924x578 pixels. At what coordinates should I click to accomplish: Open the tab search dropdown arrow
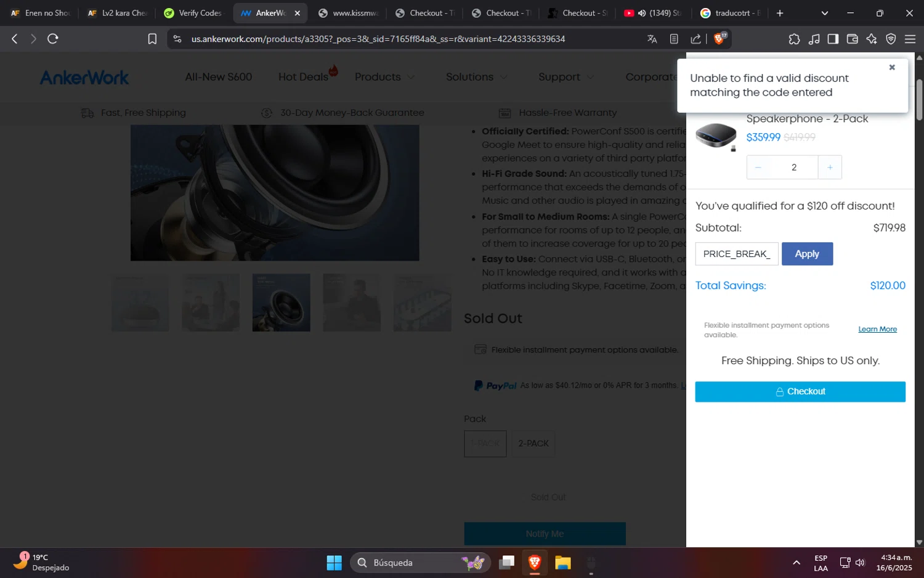coord(825,13)
